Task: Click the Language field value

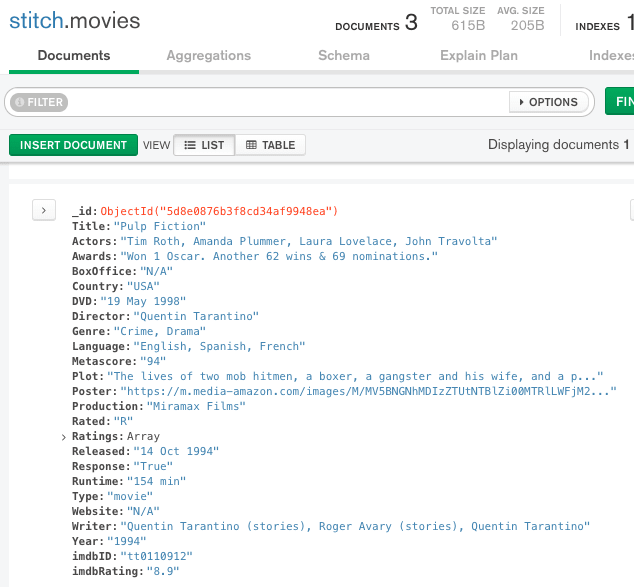Action: point(220,346)
